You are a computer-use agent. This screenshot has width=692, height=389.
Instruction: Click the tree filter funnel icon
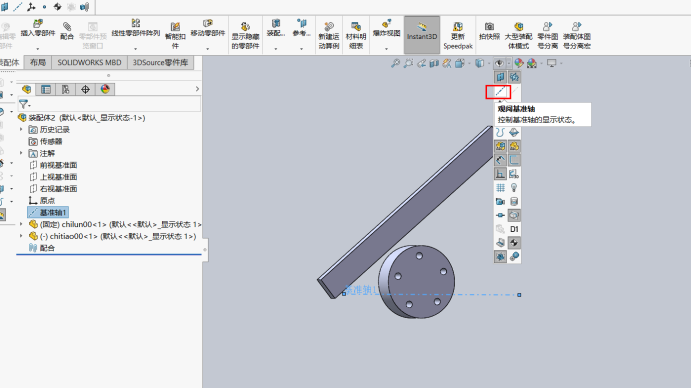(x=24, y=104)
